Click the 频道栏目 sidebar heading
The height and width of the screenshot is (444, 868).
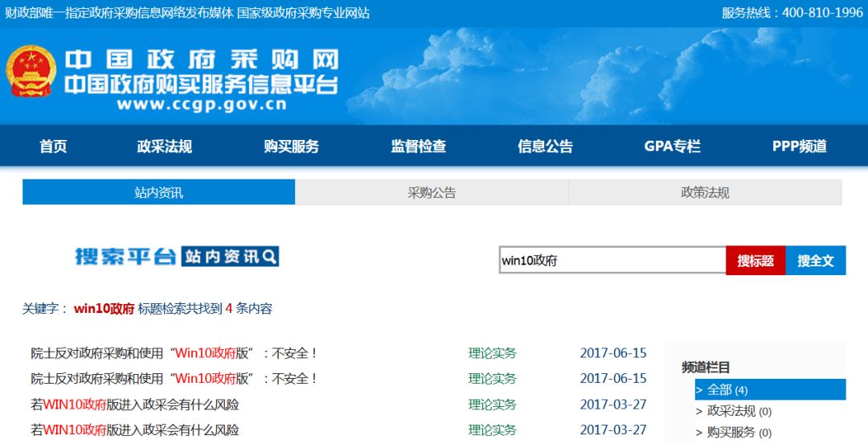(706, 367)
